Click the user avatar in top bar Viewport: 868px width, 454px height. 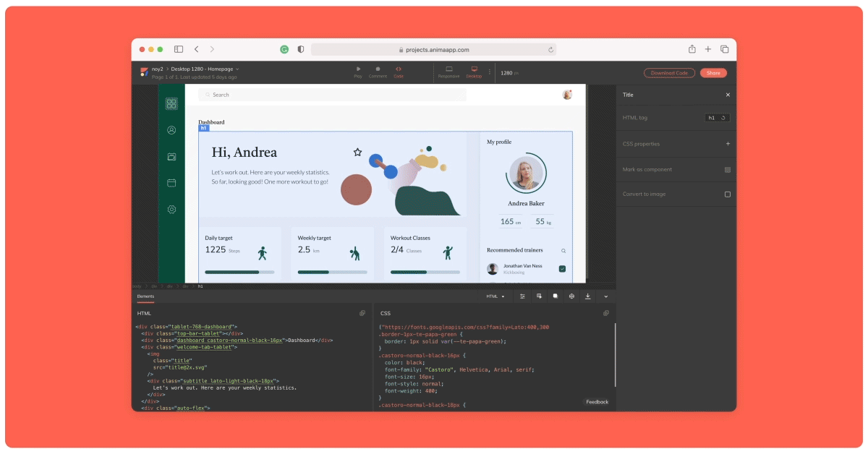[x=567, y=95]
